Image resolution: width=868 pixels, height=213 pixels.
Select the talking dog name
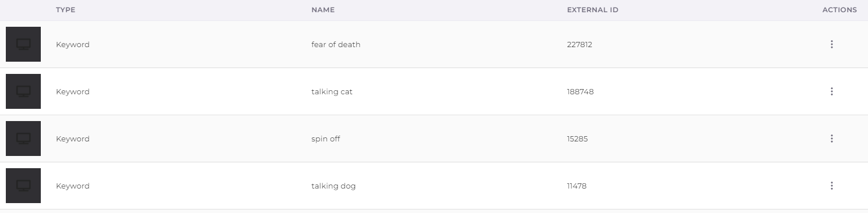coord(333,186)
